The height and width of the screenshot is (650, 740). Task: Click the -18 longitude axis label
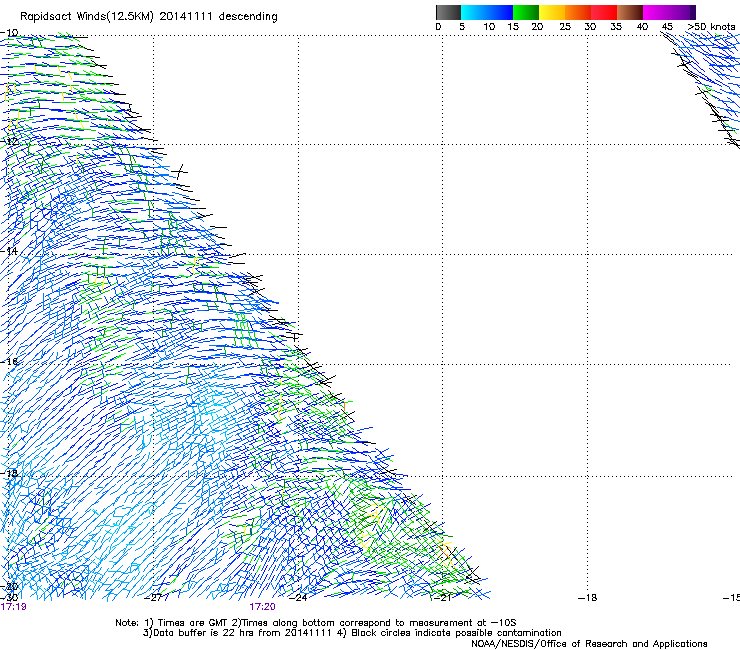coord(587,598)
